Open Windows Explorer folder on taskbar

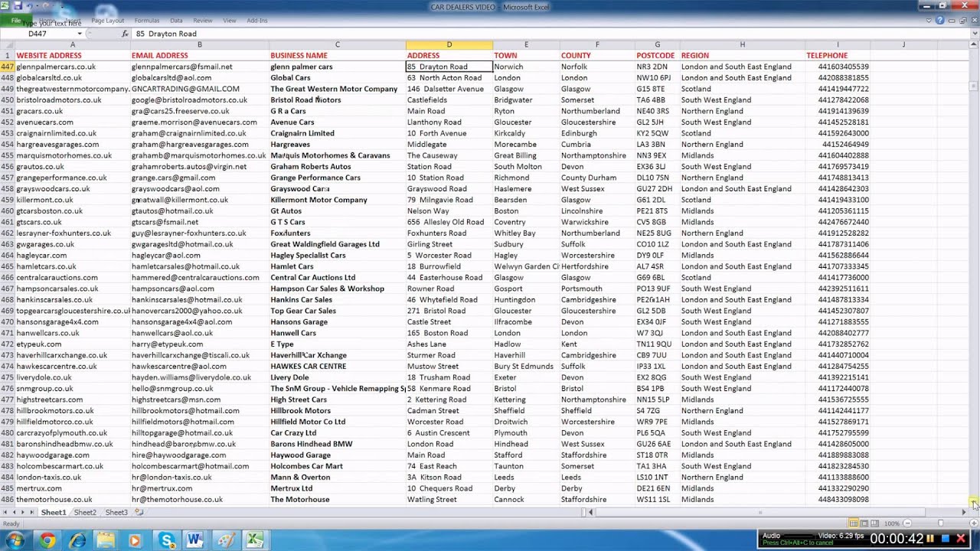click(106, 540)
